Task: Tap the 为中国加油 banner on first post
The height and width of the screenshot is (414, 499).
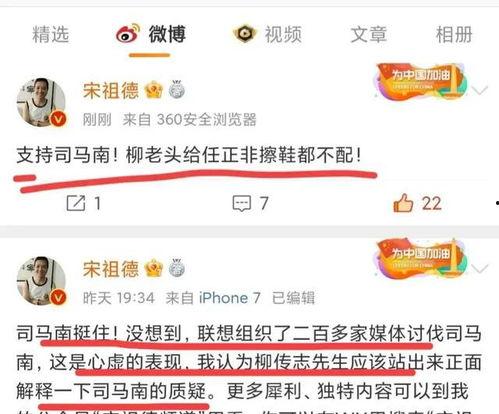Action: pos(420,81)
